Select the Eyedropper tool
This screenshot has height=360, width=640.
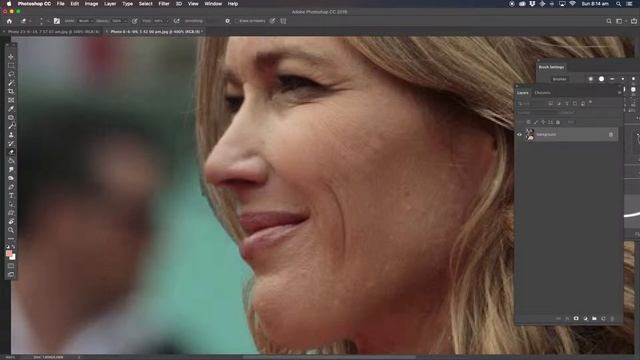tap(11, 109)
